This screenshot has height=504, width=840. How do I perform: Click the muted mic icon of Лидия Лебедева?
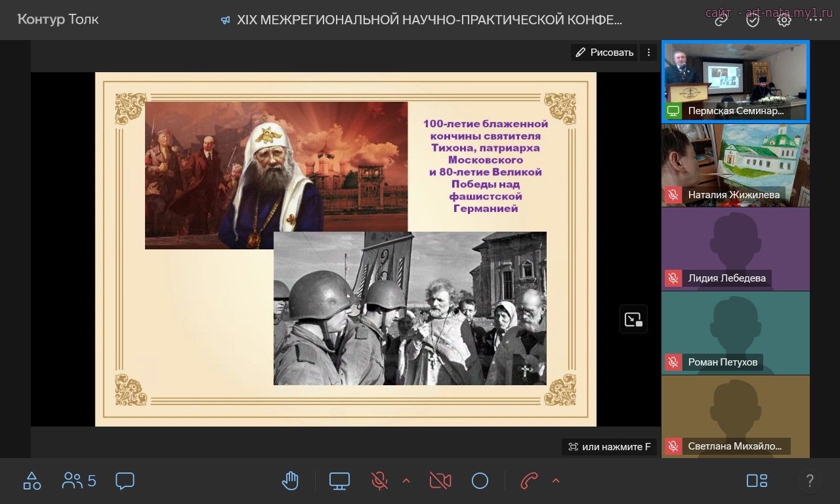coord(673,278)
